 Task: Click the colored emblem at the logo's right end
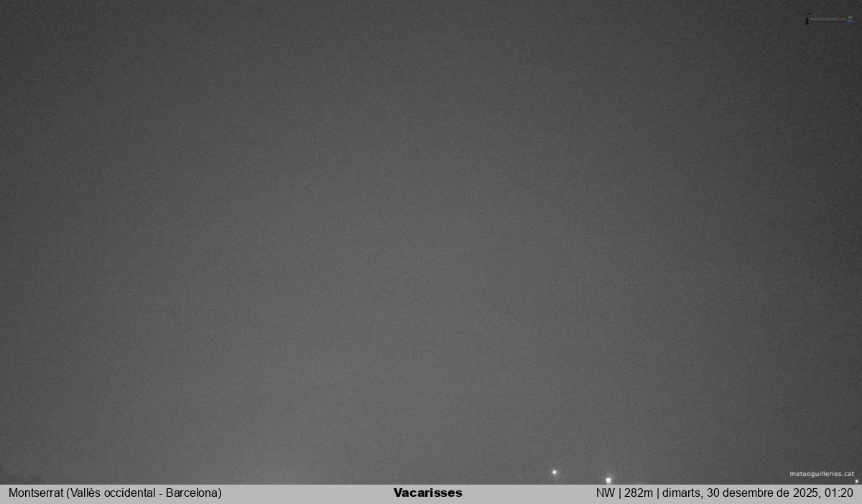851,20
